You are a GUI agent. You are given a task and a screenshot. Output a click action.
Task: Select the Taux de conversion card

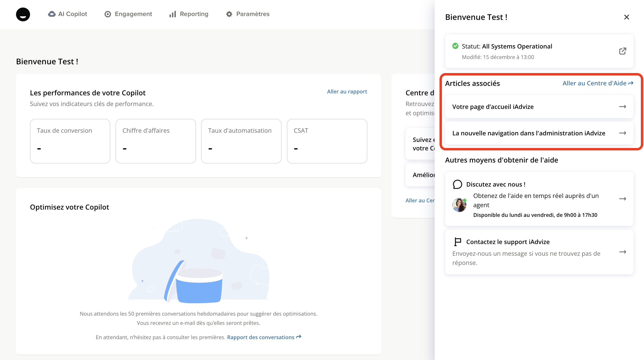(x=70, y=141)
